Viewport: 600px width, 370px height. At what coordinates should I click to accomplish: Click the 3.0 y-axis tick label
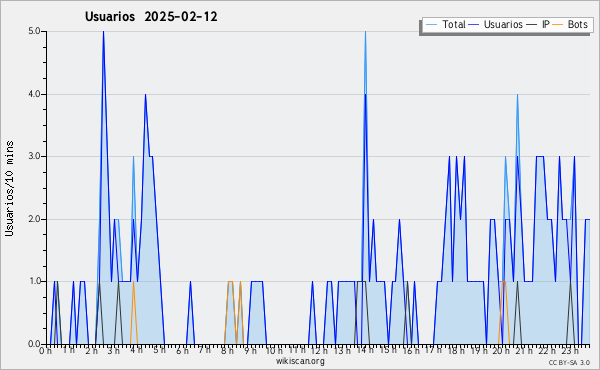(x=34, y=156)
